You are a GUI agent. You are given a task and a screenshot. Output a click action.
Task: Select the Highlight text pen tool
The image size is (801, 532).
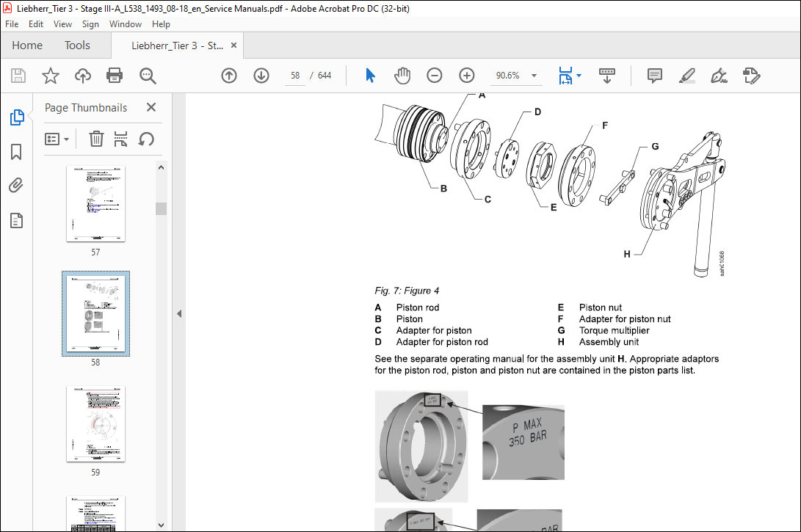click(686, 76)
